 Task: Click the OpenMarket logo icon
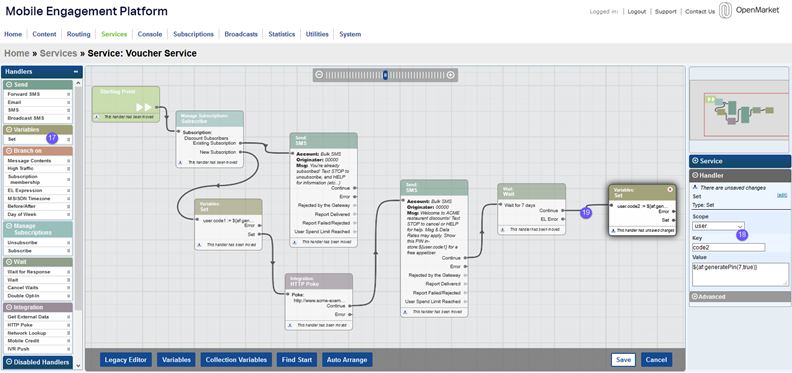coord(726,11)
